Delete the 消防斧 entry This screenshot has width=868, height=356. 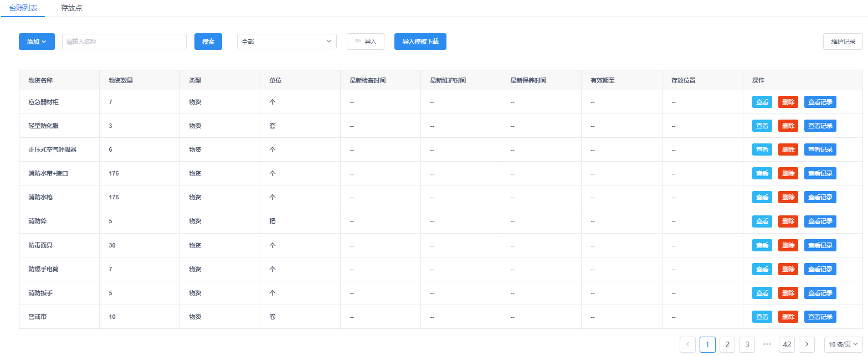[x=788, y=221]
